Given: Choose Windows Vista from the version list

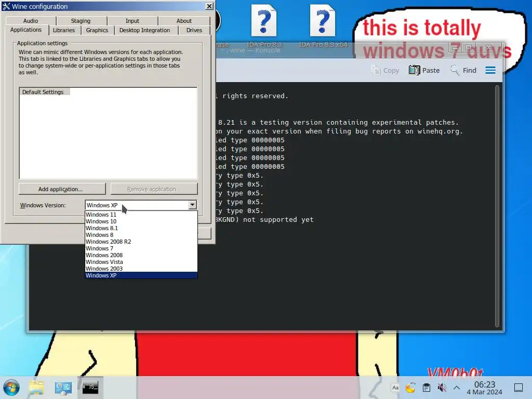Looking at the screenshot, I should click(141, 262).
